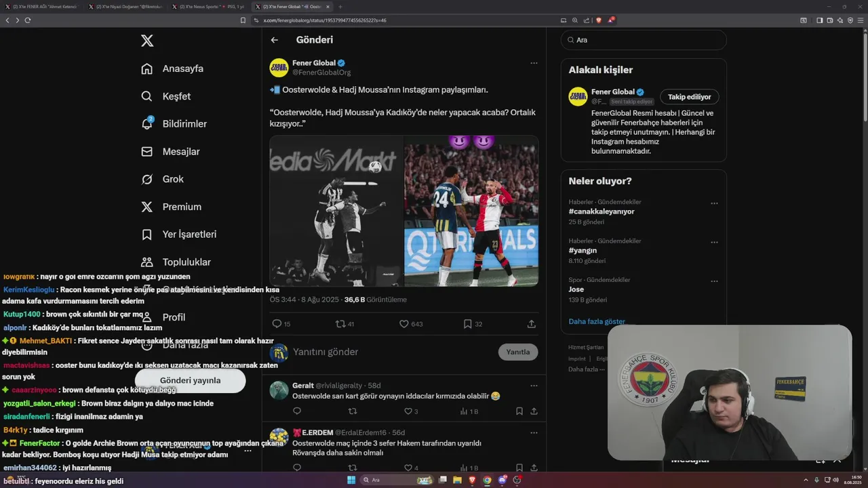The height and width of the screenshot is (488, 868).
Task: Click the Windows taskbar search box
Action: click(x=397, y=480)
